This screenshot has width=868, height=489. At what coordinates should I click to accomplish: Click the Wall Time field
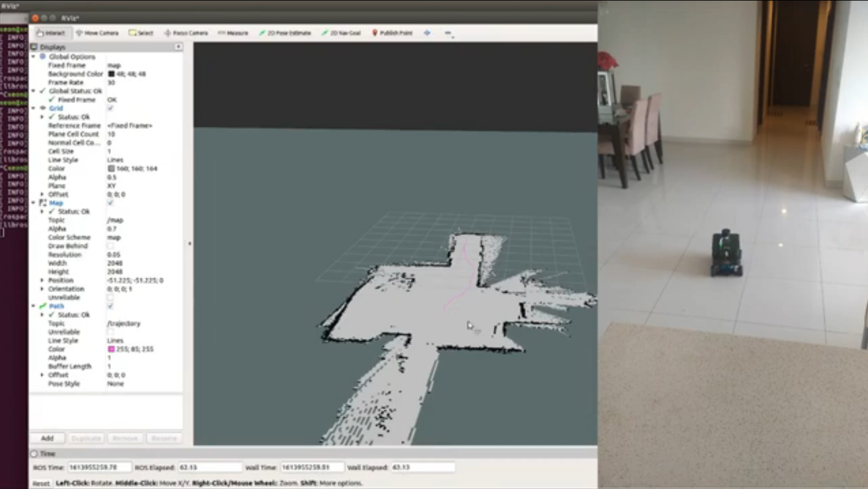tap(313, 467)
